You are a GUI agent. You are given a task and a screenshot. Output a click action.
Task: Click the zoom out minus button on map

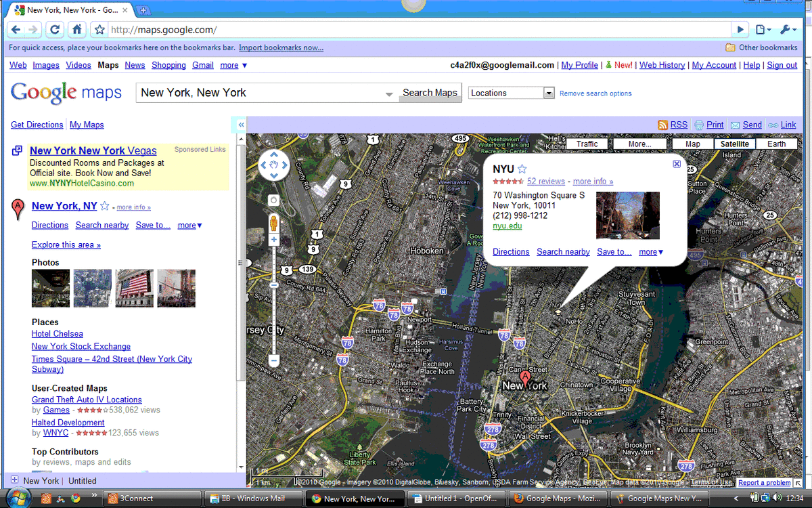[274, 361]
